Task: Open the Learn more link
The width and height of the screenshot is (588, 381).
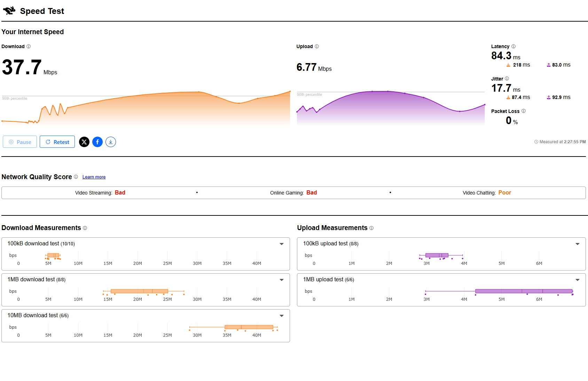Action: [94, 177]
